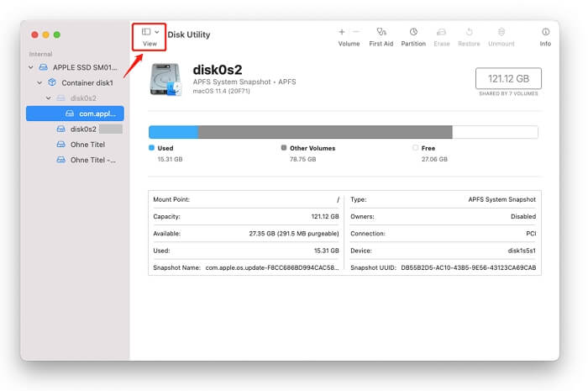Click the Device 'disk1s5s1' value

522,251
